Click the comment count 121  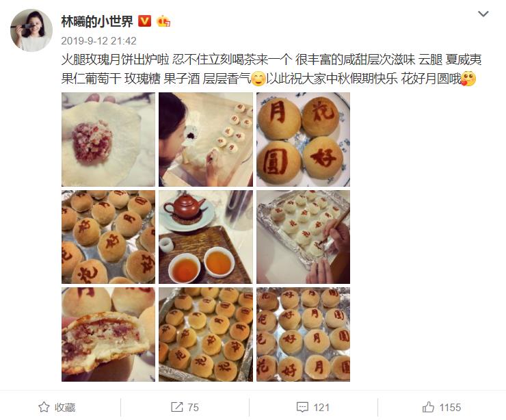pos(321,408)
